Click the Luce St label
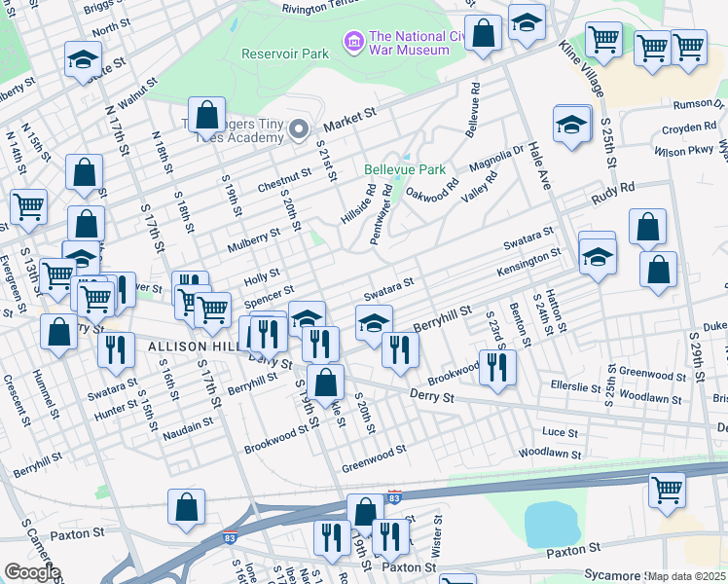728x584 pixels. 560,432
